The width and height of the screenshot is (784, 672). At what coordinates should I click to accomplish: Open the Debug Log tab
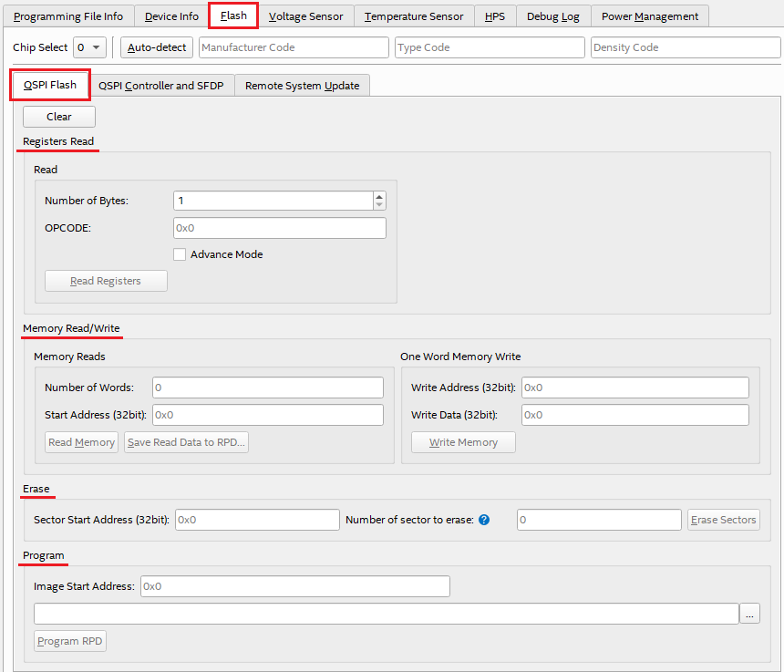pos(552,16)
